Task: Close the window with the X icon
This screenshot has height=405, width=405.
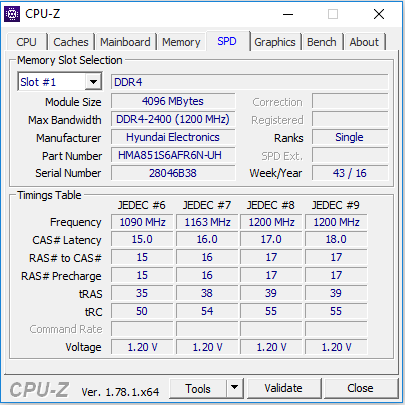Action: [x=379, y=14]
